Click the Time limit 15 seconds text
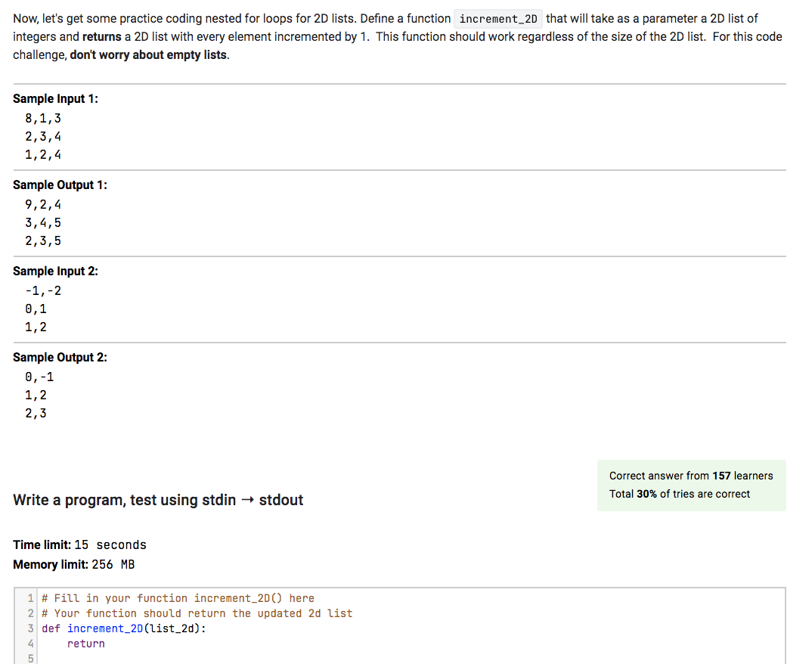This screenshot has width=812, height=664. point(79,545)
